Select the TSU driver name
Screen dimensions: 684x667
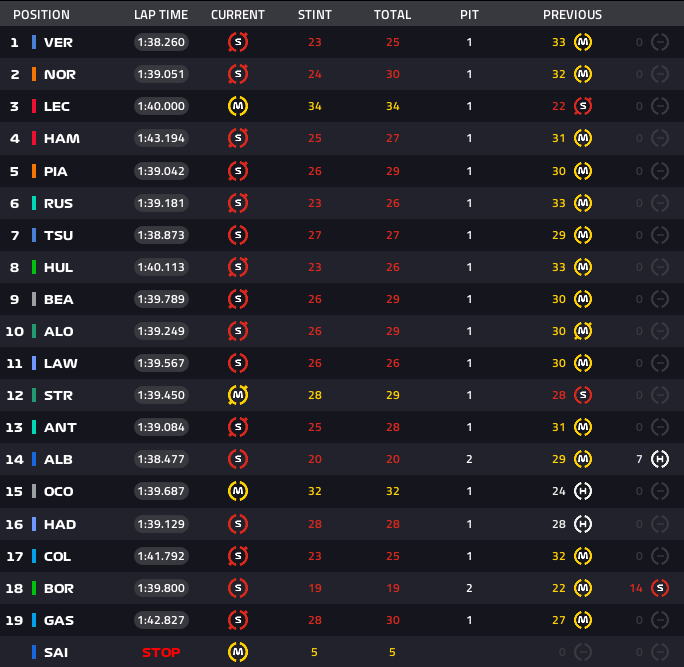click(x=58, y=235)
